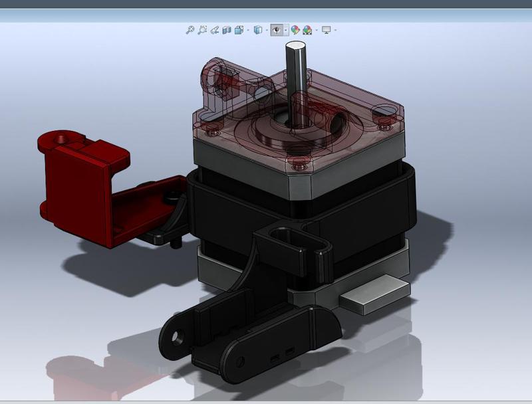Image resolution: width=532 pixels, height=404 pixels.
Task: Expand the View Settings dropdown arrow
Action: pyautogui.click(x=335, y=30)
